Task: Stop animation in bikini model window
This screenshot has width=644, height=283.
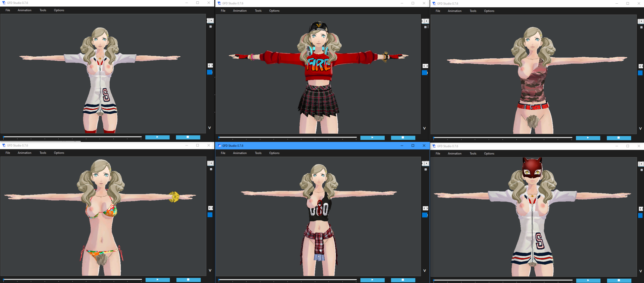Action: (x=189, y=280)
